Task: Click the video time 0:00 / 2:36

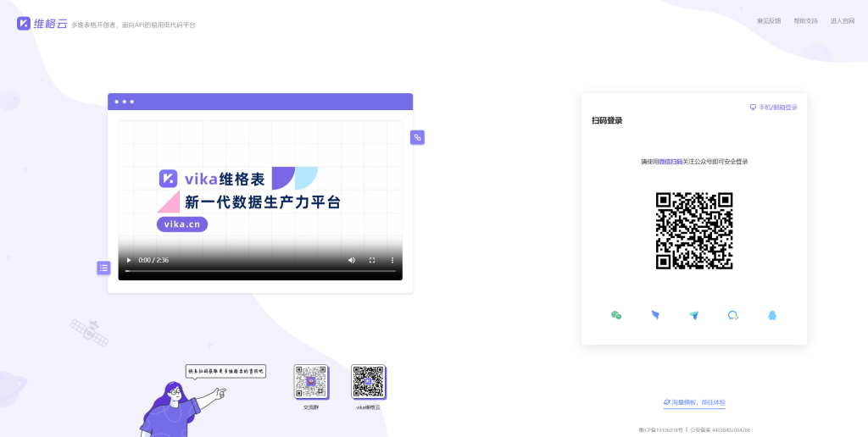Action: coord(153,260)
